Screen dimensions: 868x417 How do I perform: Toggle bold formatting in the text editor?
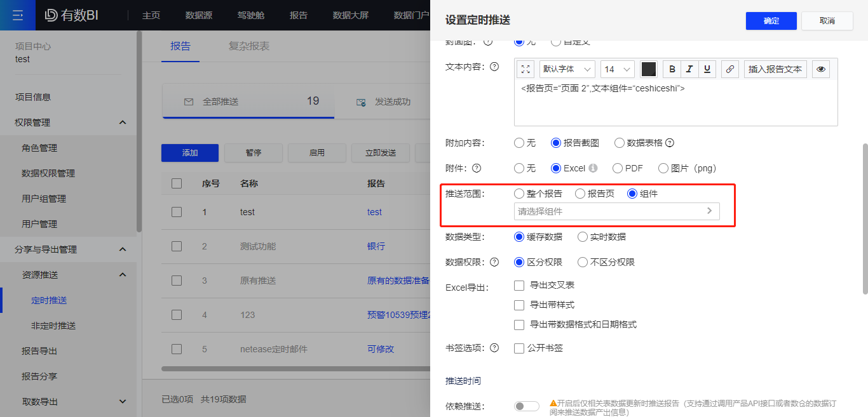point(672,69)
